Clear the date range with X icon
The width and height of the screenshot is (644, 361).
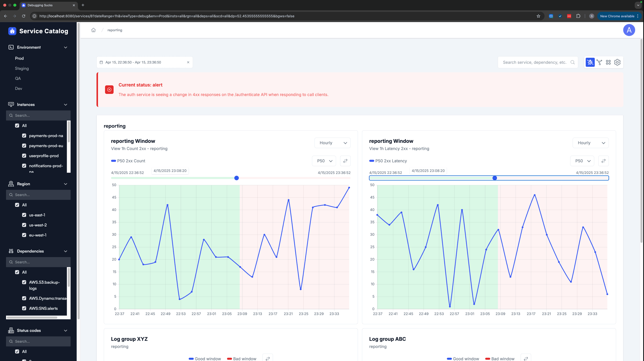click(x=188, y=62)
